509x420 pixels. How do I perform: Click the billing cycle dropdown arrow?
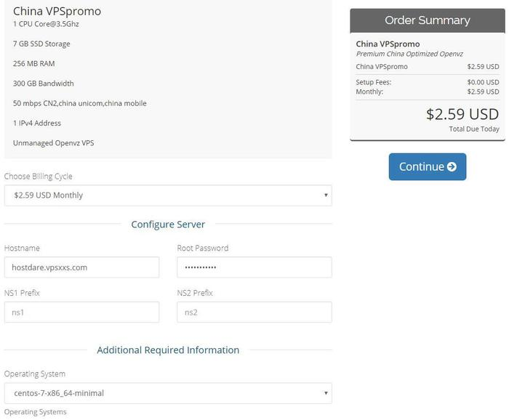[326, 195]
